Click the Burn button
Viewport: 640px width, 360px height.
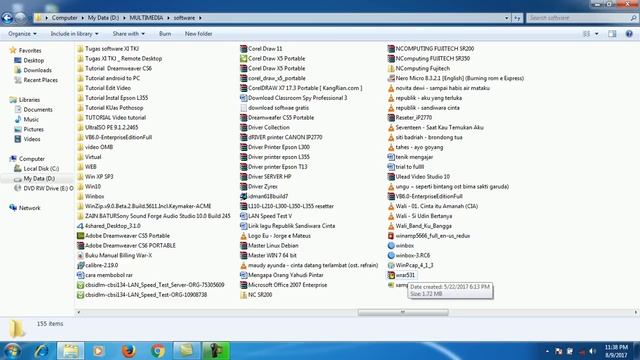point(165,34)
